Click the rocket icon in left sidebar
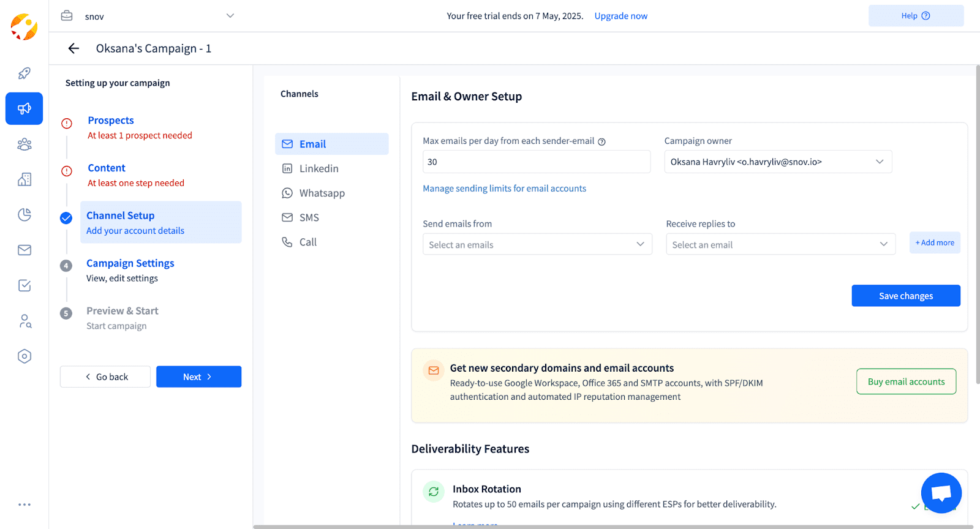Viewport: 980px width, 529px height. (24, 73)
